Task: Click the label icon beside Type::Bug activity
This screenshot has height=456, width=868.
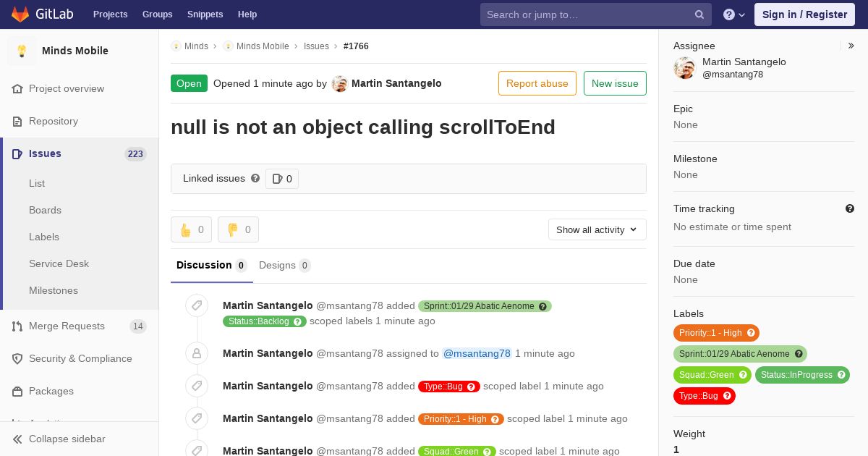Action: click(197, 386)
